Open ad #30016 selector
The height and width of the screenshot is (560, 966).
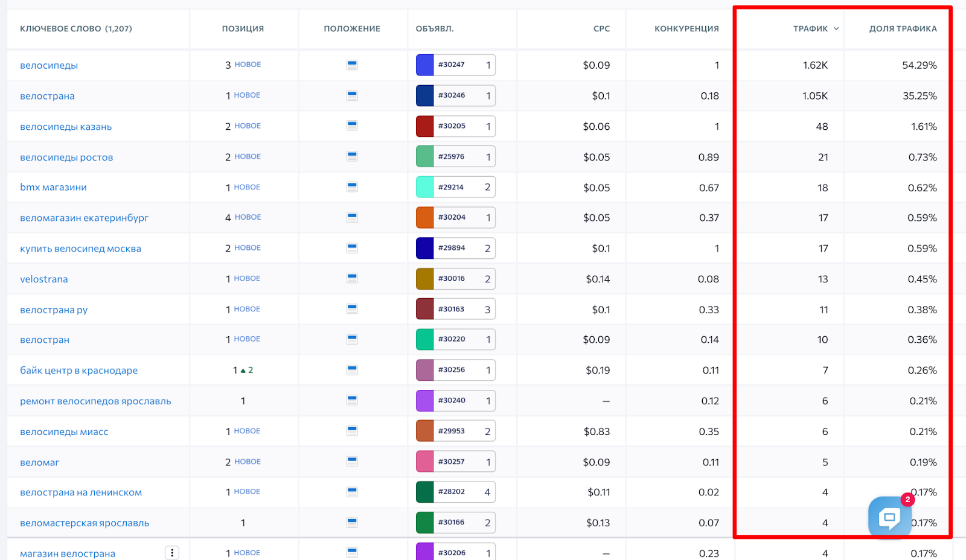pyautogui.click(x=456, y=279)
